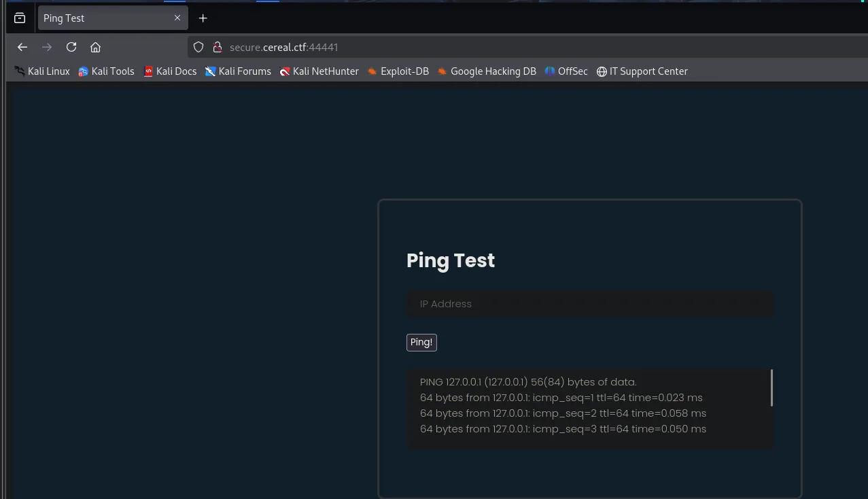868x499 pixels.
Task: Click the icmp_seq=2 output line
Action: [563, 413]
